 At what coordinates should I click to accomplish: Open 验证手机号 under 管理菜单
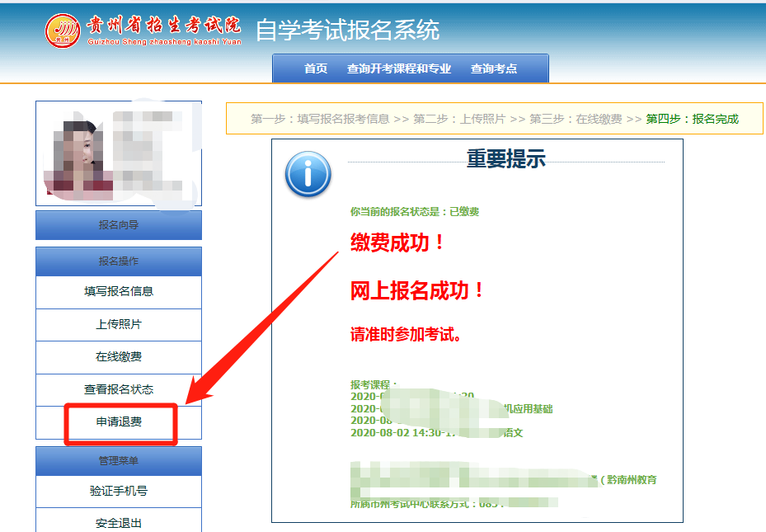point(119,492)
